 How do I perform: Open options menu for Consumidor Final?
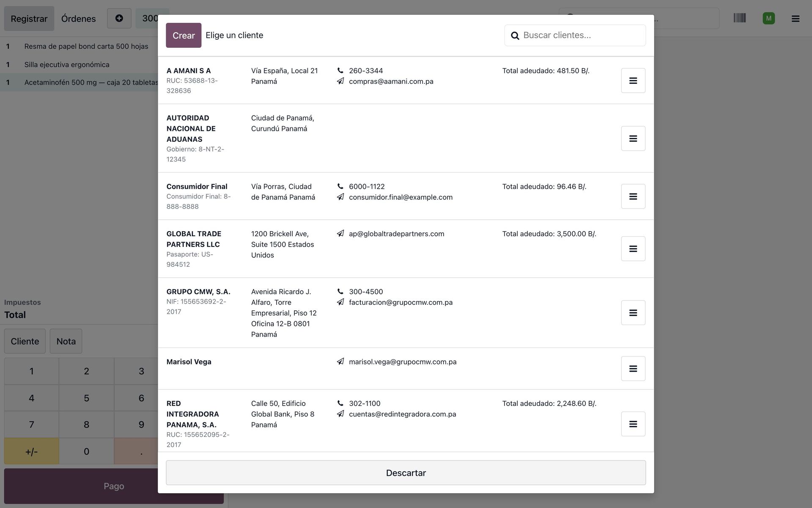633,196
